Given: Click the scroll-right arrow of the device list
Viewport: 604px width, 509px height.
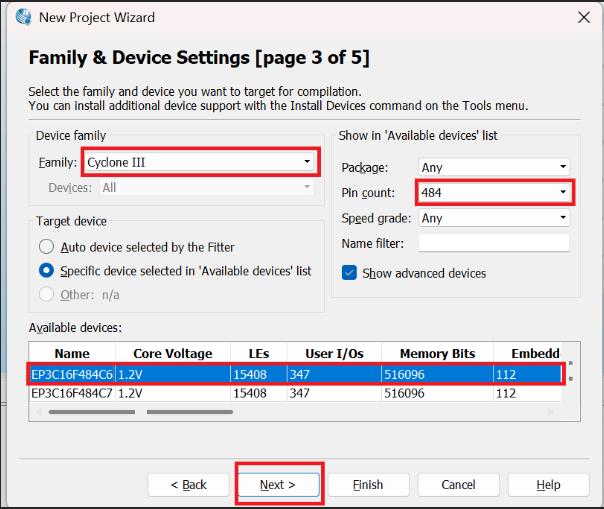Looking at the screenshot, I should (551, 412).
